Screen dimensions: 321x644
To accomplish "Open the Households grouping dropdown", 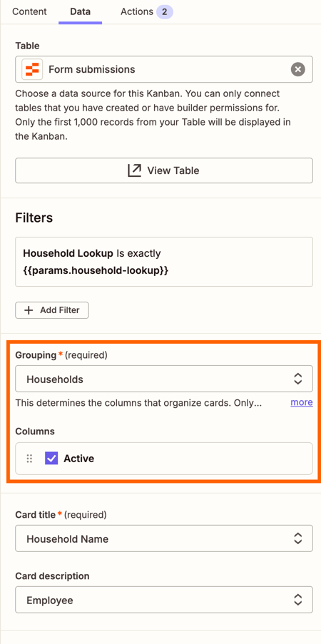I will point(164,379).
